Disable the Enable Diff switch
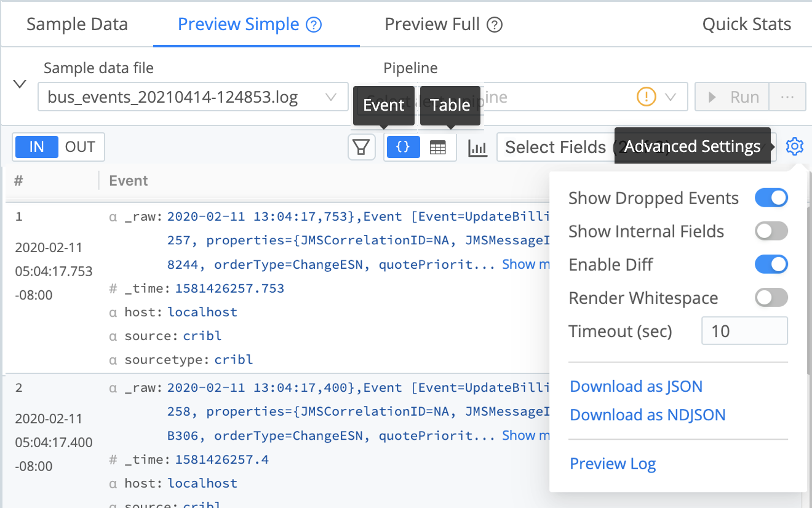 coord(771,264)
